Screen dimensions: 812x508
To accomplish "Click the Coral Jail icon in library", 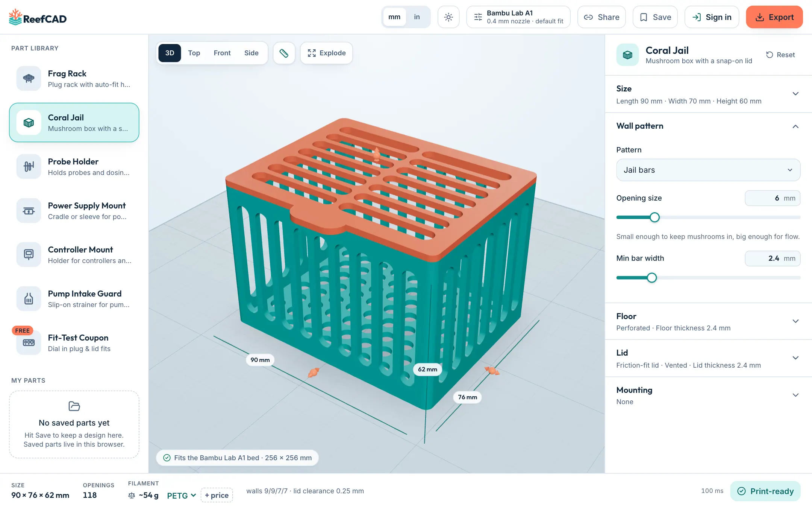I will 29,122.
